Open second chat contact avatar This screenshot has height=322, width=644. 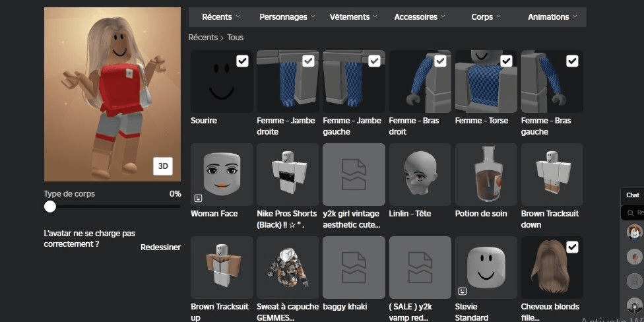635,257
